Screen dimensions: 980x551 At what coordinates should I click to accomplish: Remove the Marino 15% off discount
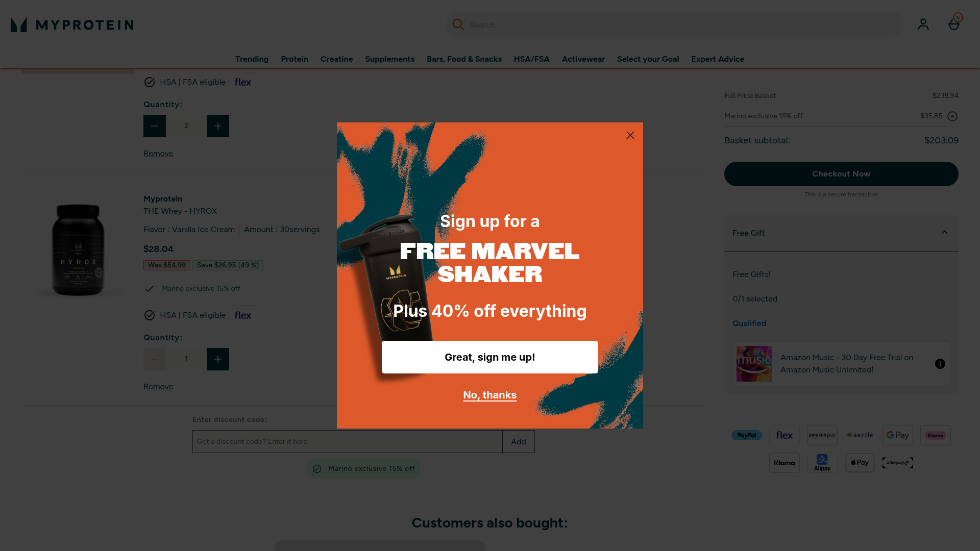(x=952, y=116)
